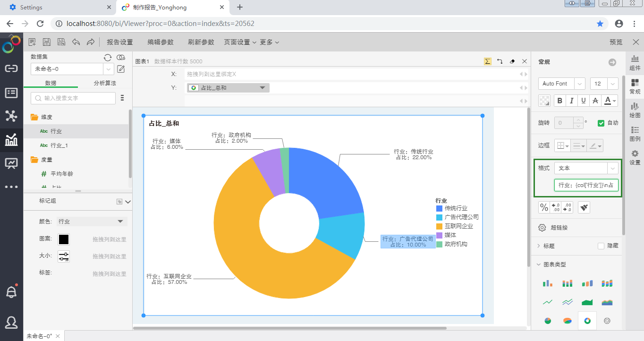Click the 报告设置 button
Screen dimensions: 644x341
click(120, 42)
